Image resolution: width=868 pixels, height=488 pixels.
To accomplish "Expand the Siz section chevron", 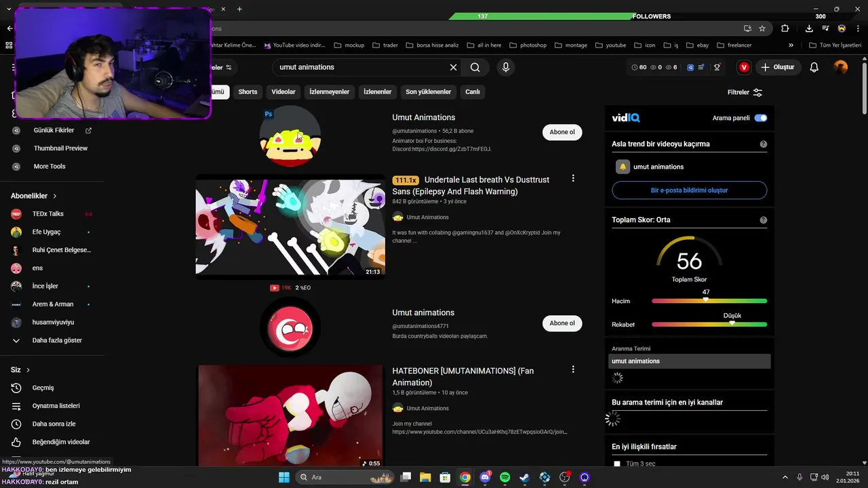I will coord(28,370).
